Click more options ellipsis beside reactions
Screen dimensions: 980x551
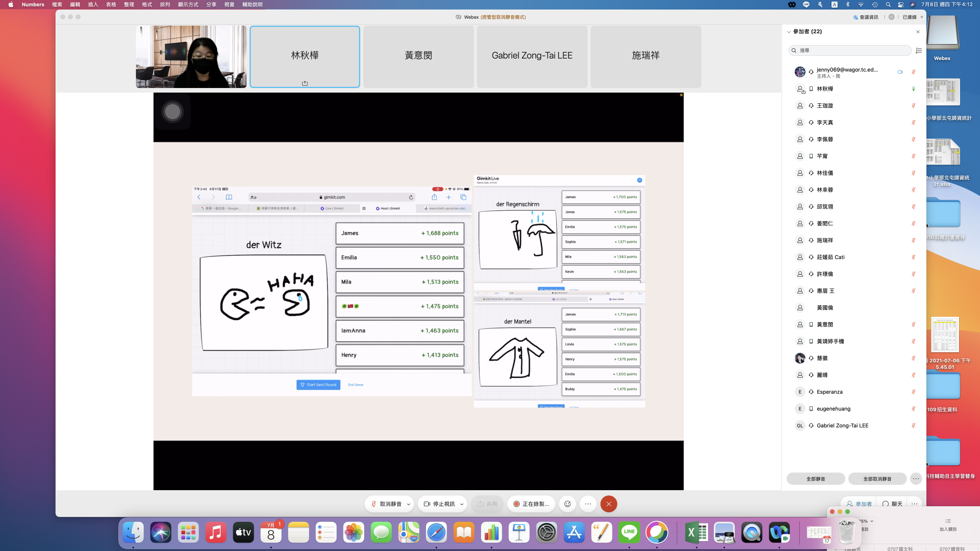pos(588,504)
